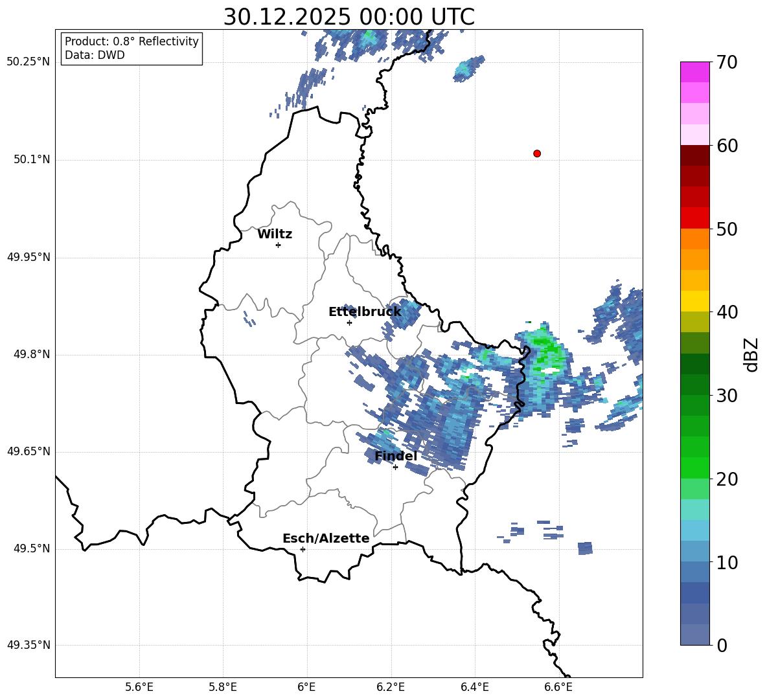Click the 'Product: 0.8° Reflectivity' text
The image size is (767, 700).
pos(132,41)
